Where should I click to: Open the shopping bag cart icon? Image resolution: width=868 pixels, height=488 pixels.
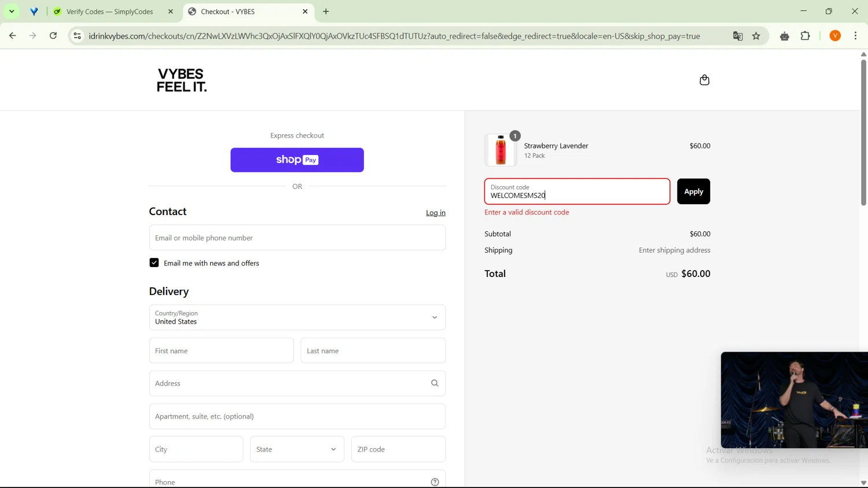[x=704, y=80]
